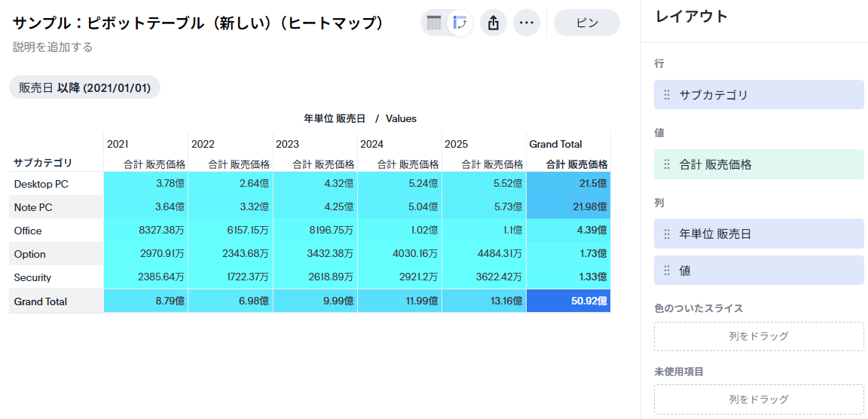The width and height of the screenshot is (868, 419).
Task: Open the three-dot more options menu
Action: [527, 23]
